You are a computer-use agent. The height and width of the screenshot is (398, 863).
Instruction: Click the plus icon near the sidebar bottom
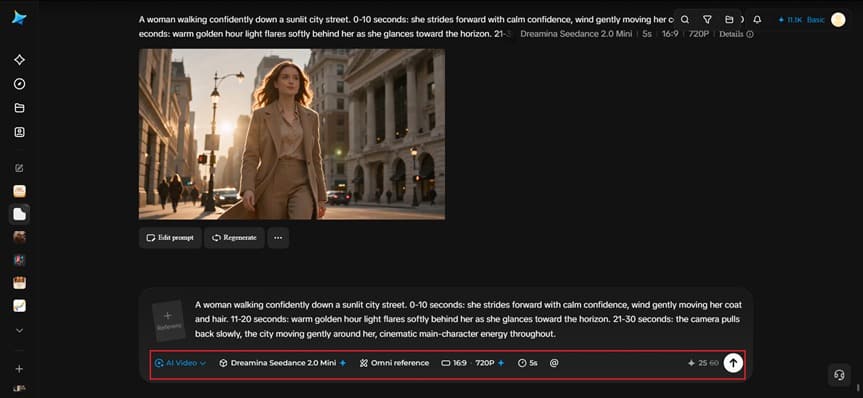[19, 369]
